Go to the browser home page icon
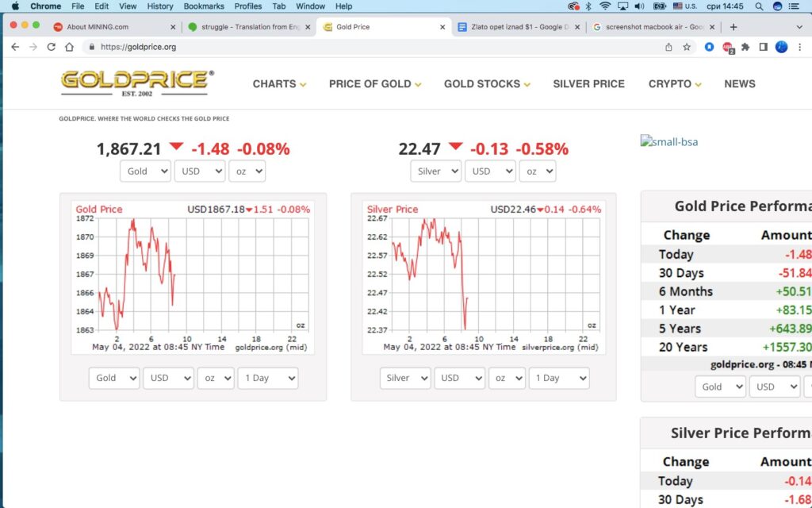The height and width of the screenshot is (508, 812). click(x=70, y=47)
